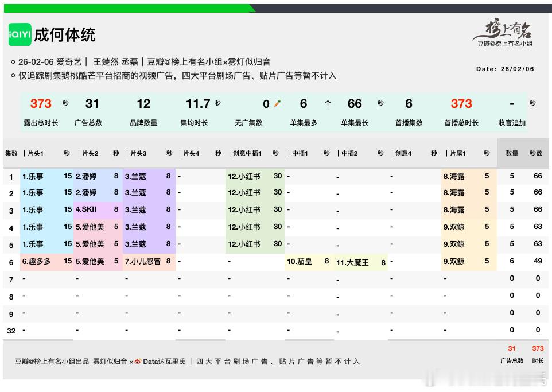552x392 pixels.
Task: Click the title 成何体统
Action: tap(65, 35)
